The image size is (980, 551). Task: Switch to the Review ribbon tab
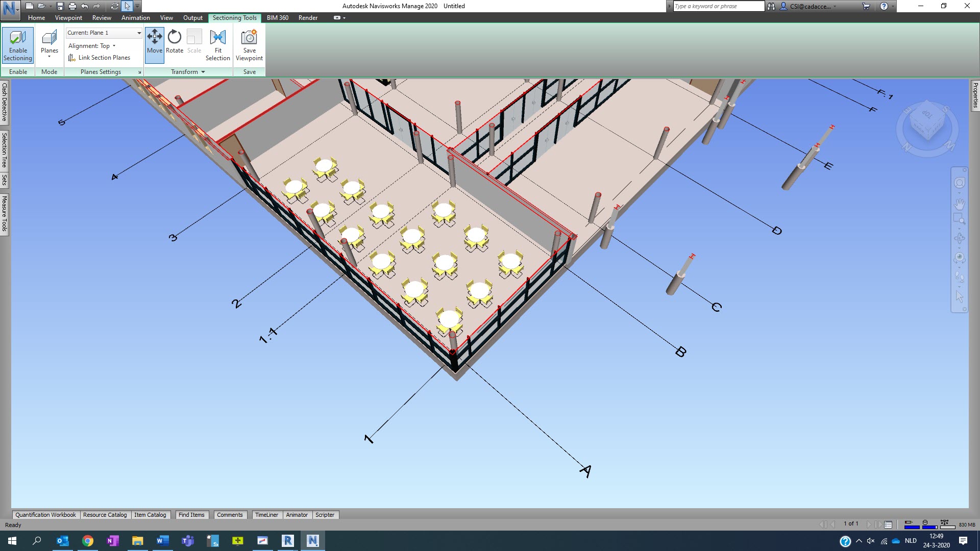(x=102, y=18)
